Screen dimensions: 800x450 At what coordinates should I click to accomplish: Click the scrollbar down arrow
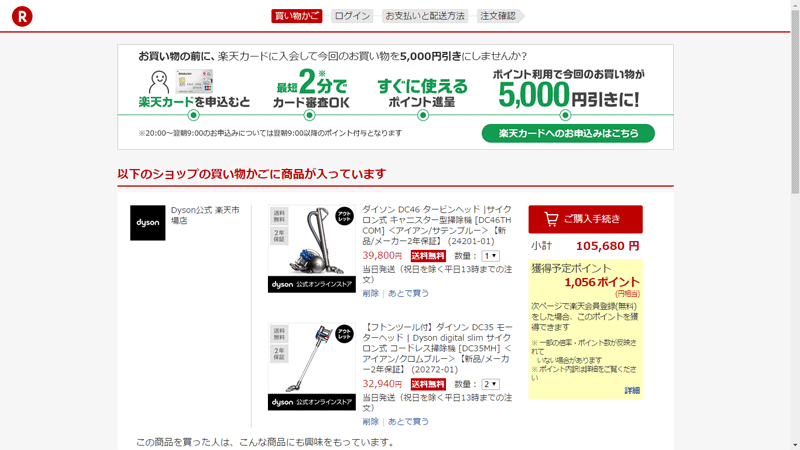(795, 445)
